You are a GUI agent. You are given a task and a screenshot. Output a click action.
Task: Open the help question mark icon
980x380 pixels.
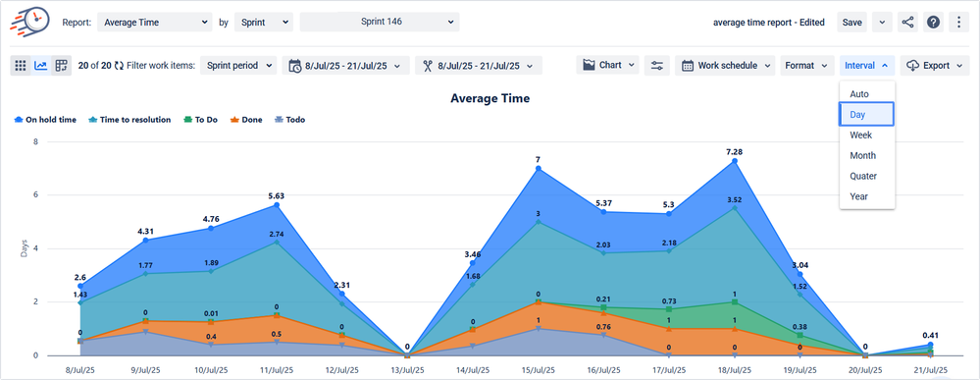click(933, 22)
